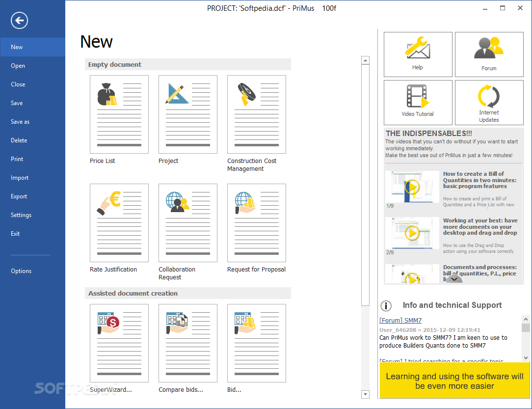
Task: Choose Close from the sidebar menu
Action: [32, 84]
